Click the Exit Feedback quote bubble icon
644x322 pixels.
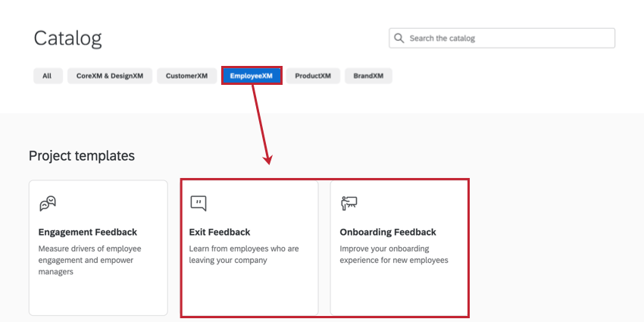click(198, 203)
